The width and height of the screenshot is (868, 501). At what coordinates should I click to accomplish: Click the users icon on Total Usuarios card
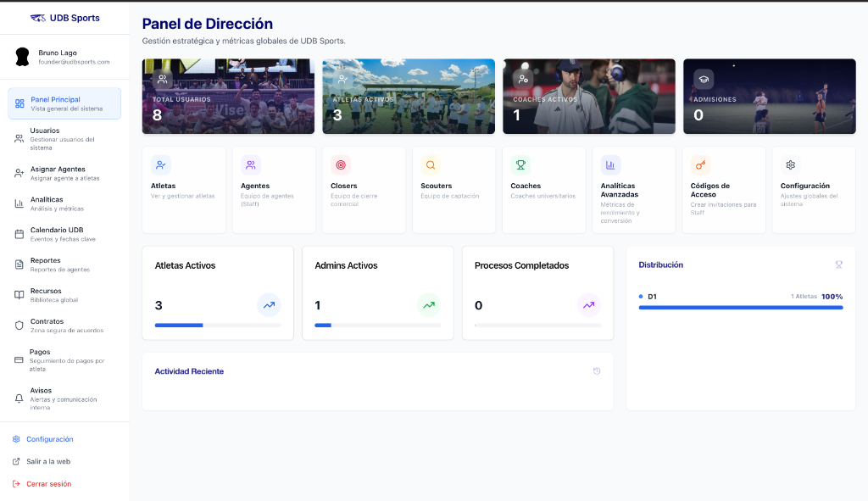coord(162,79)
